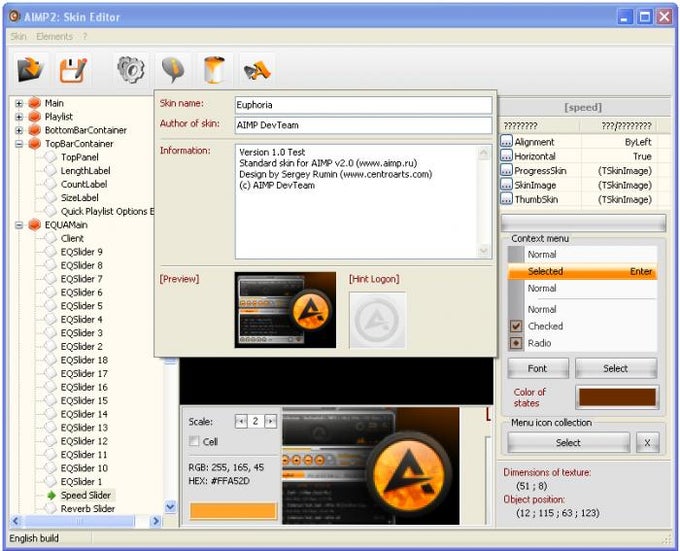Viewport: 680px width, 551px height.
Task: Decrease the Scale value with left arrow
Action: point(241,421)
